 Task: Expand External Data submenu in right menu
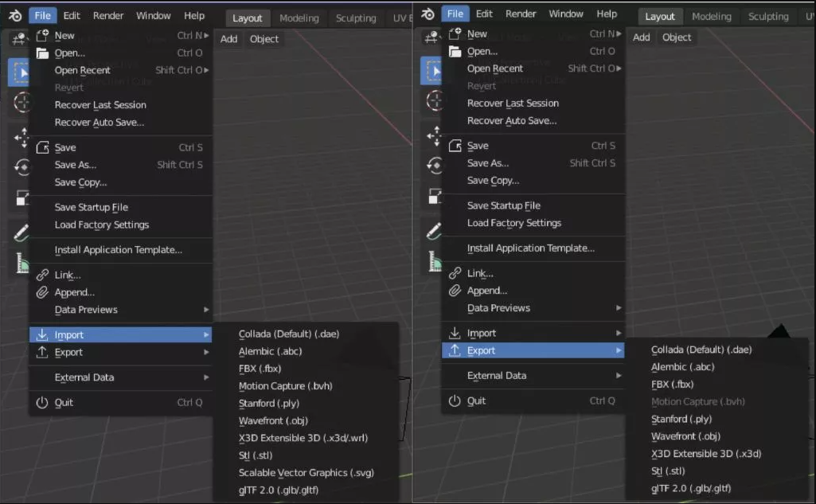[619, 376]
